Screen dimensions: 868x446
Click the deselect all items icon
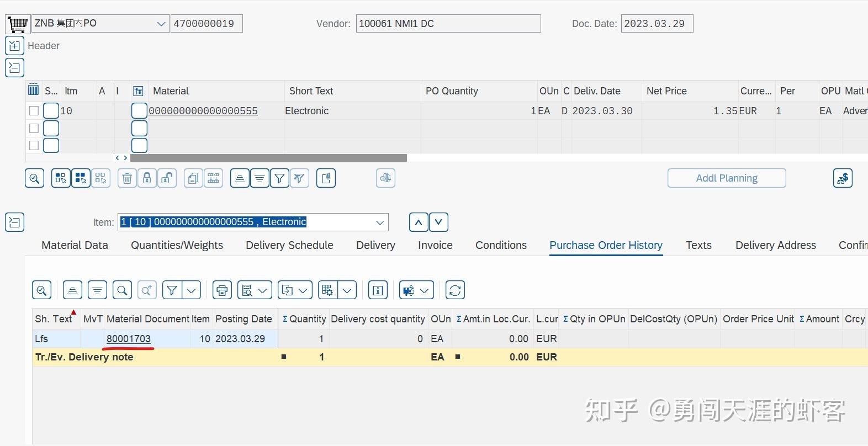(x=100, y=178)
